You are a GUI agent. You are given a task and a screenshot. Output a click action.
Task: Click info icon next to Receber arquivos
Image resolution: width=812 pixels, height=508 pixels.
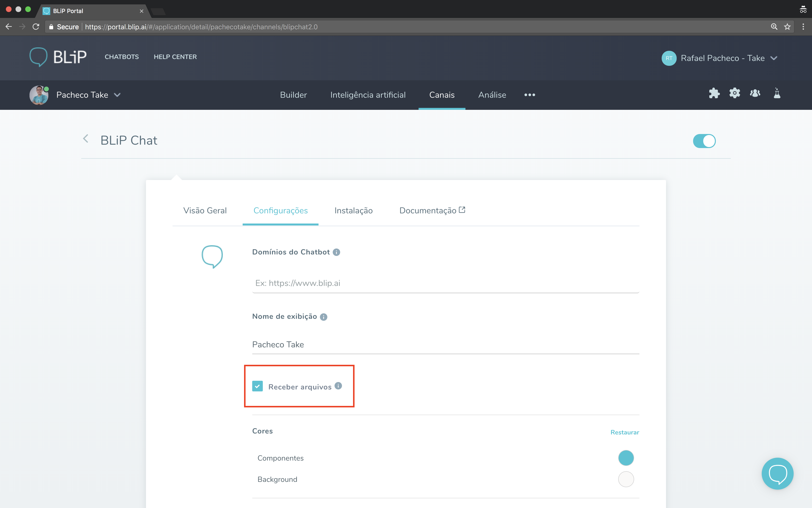338,386
